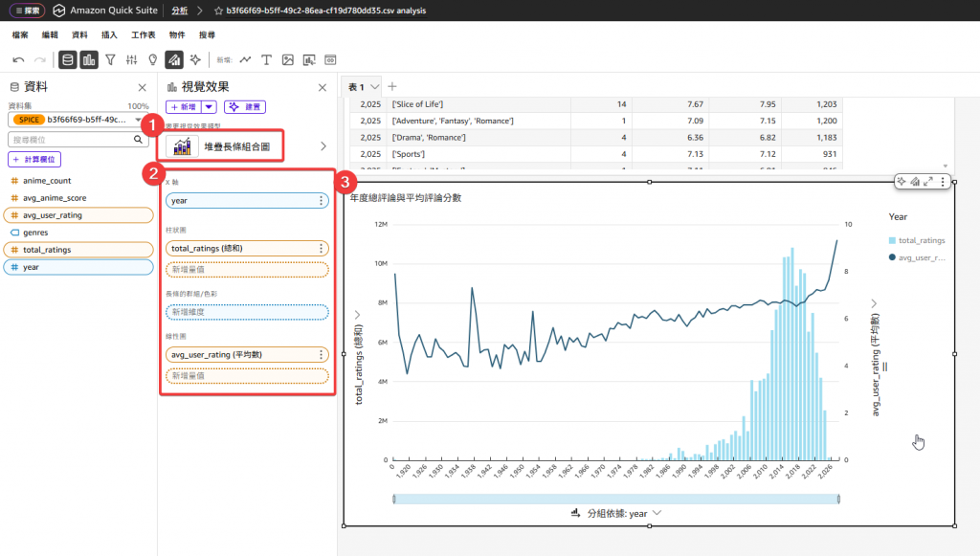The width and height of the screenshot is (980, 556).
Task: Expand the 堆疊長條組合圖 visual type chooser
Action: [x=323, y=146]
